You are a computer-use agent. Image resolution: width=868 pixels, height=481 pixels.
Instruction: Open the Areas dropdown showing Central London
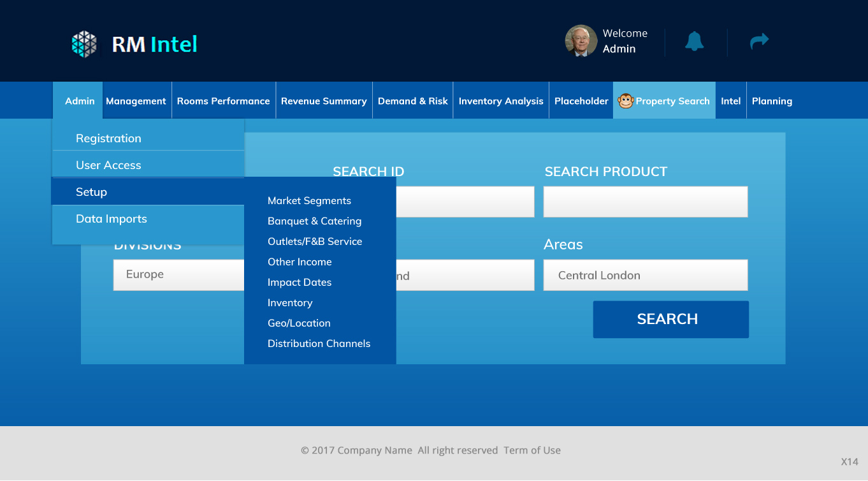(x=645, y=275)
